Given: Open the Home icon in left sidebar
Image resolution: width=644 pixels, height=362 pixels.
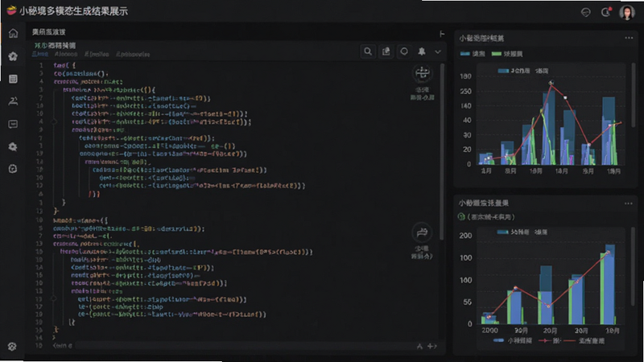Looking at the screenshot, I should tap(13, 33).
